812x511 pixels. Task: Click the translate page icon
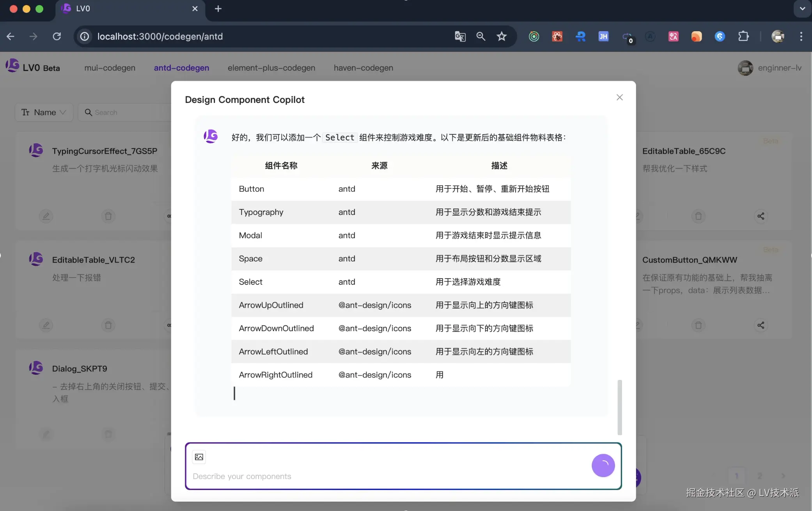point(460,36)
